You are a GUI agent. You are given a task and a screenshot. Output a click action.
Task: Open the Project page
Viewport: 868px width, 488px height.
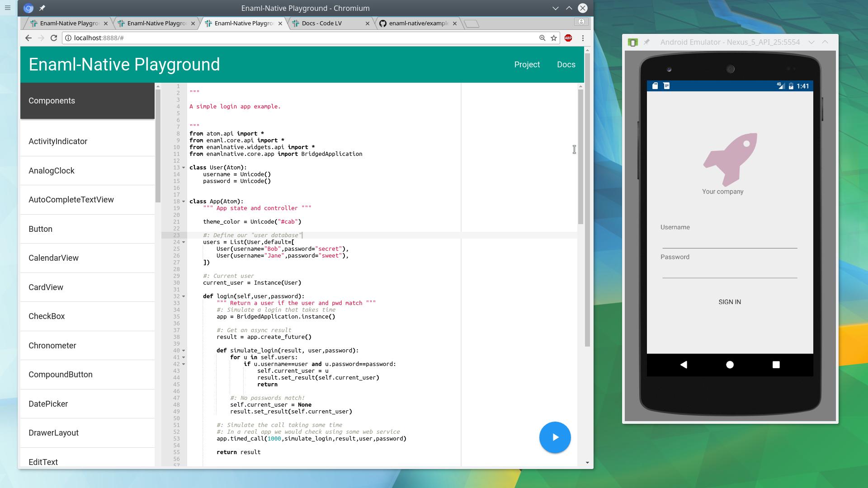point(527,64)
